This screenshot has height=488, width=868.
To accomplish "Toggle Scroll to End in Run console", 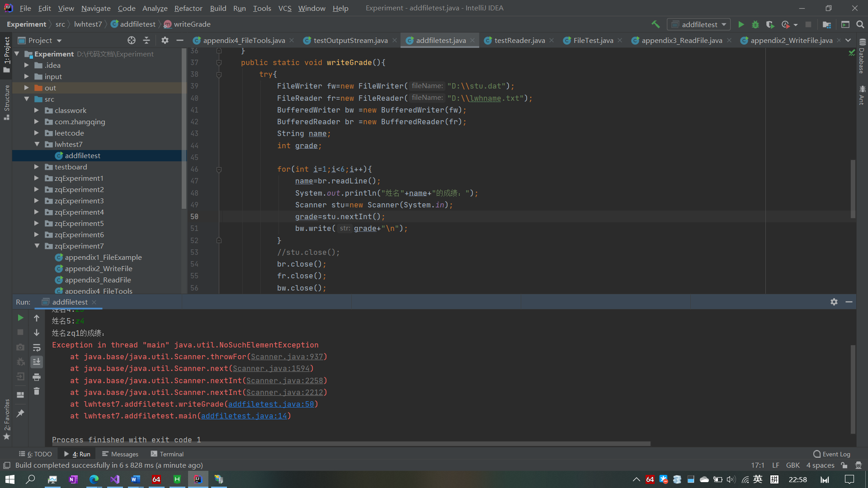I will 37,362.
